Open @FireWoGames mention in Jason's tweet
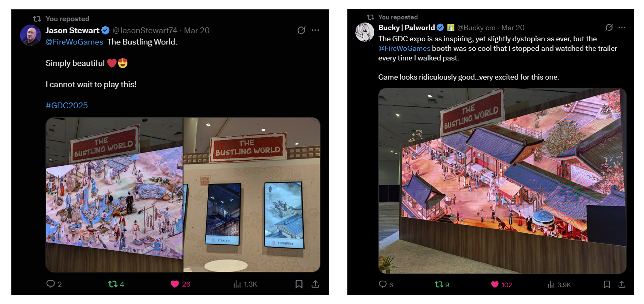Image resolution: width=644 pixels, height=304 pixels. pos(74,42)
